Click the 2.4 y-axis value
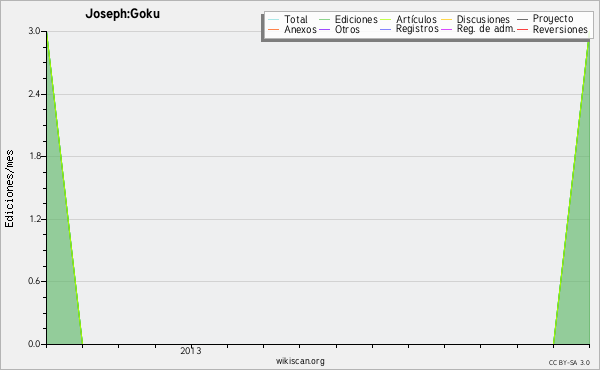 coord(34,94)
